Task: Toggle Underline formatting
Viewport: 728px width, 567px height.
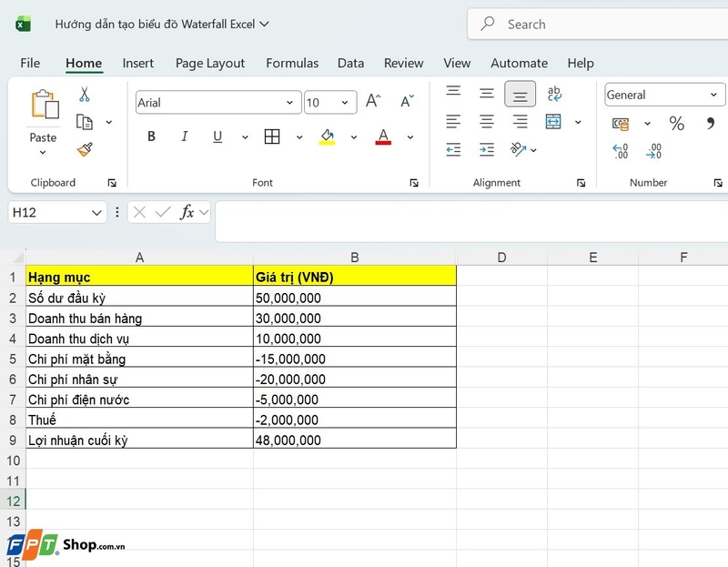Action: coord(217,137)
